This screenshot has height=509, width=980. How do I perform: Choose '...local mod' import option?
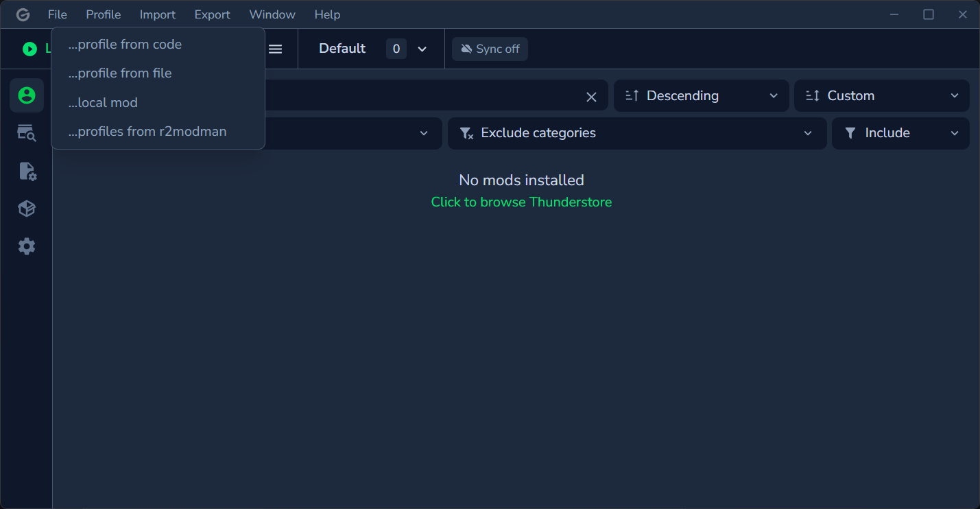[158, 103]
